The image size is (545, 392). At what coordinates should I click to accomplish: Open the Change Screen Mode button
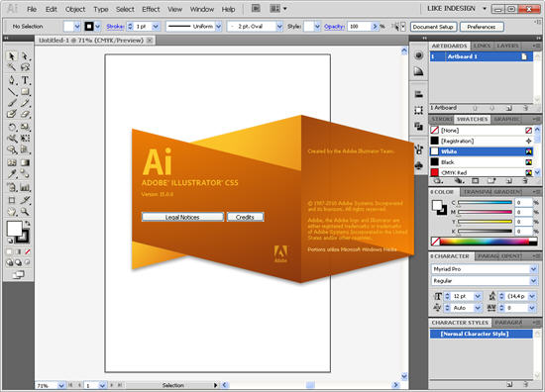coord(18,275)
